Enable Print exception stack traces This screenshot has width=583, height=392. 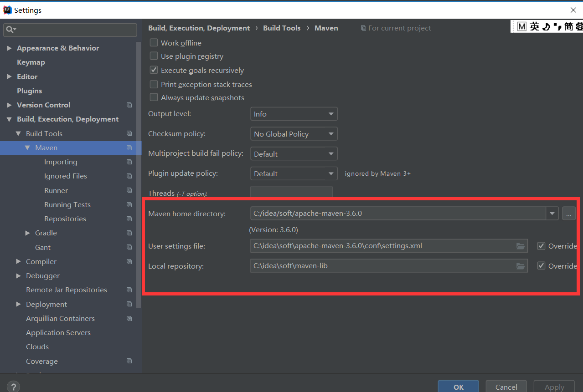pos(154,84)
